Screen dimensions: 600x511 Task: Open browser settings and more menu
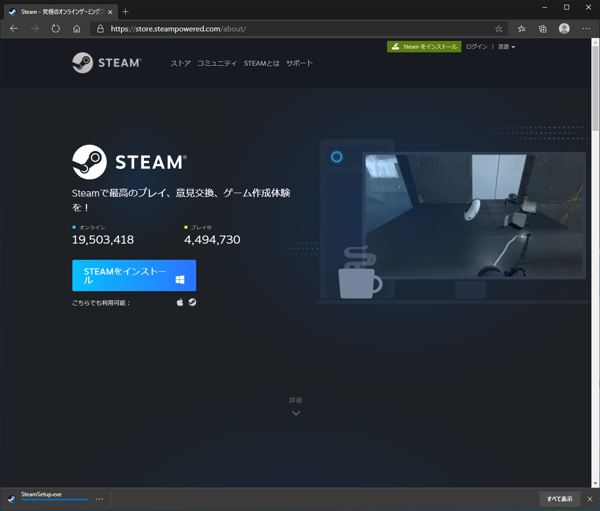click(x=586, y=29)
